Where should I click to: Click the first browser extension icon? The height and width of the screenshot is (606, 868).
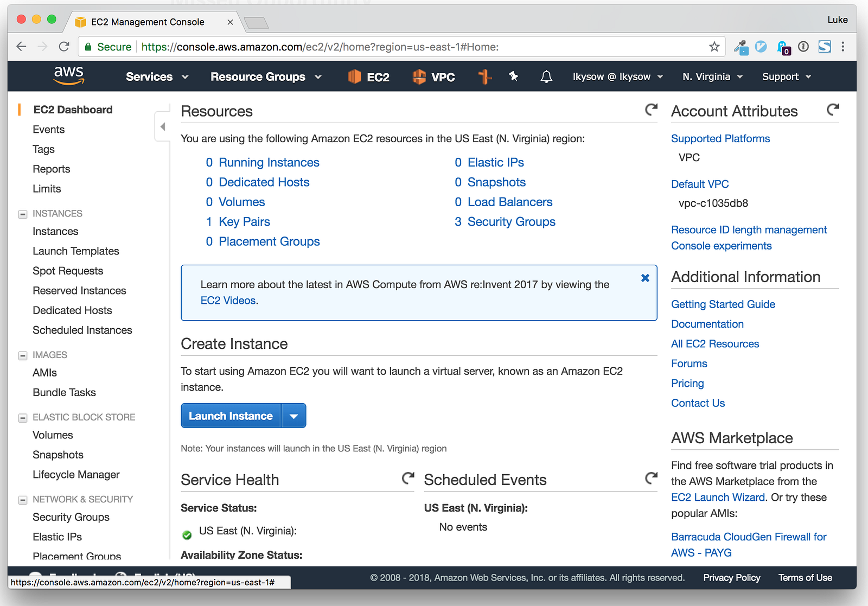click(x=741, y=47)
